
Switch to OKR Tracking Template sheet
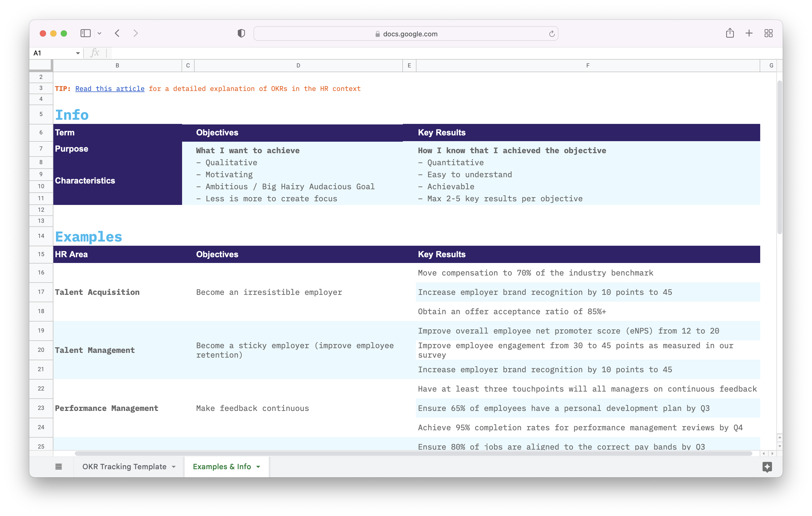(124, 467)
